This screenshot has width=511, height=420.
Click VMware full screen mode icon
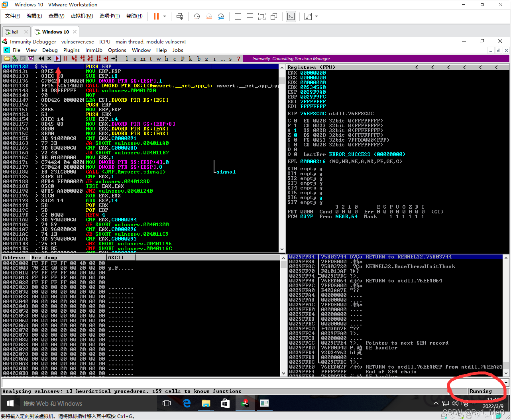pyautogui.click(x=262, y=16)
